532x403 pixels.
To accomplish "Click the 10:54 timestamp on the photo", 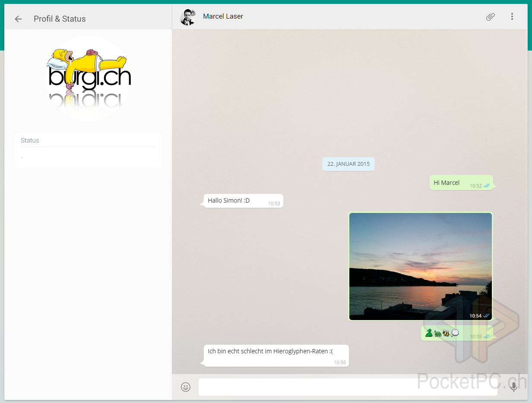I will [x=475, y=316].
